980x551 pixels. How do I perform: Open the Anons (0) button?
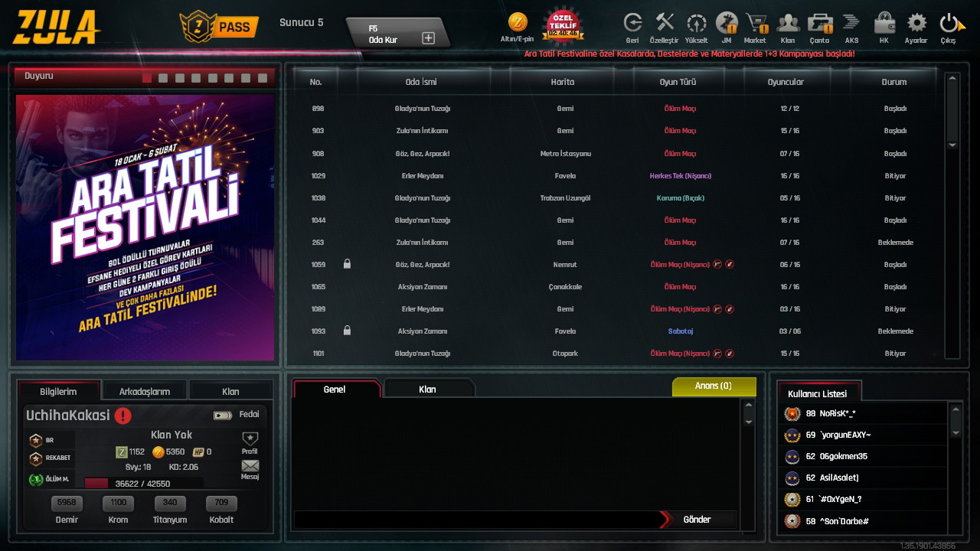(x=714, y=386)
